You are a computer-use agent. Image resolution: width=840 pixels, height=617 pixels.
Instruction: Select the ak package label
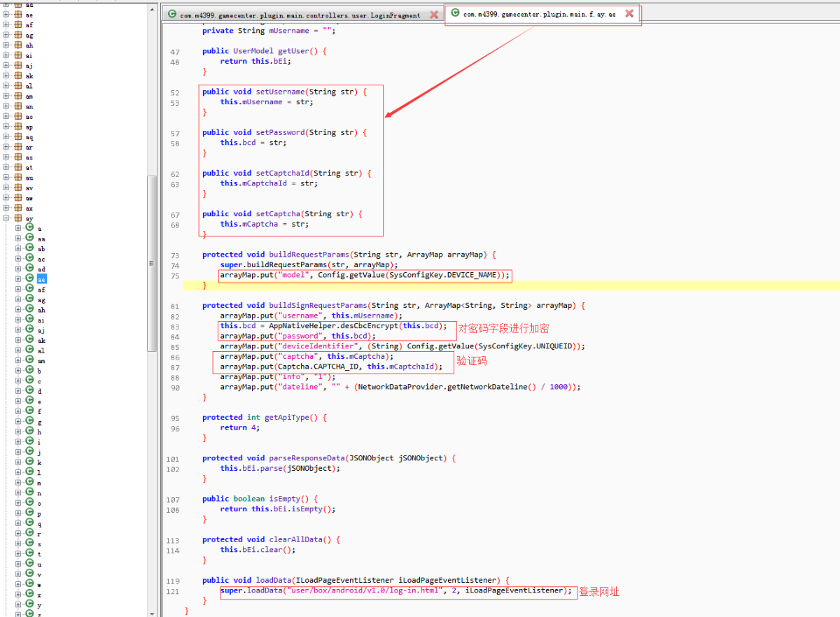[29, 76]
